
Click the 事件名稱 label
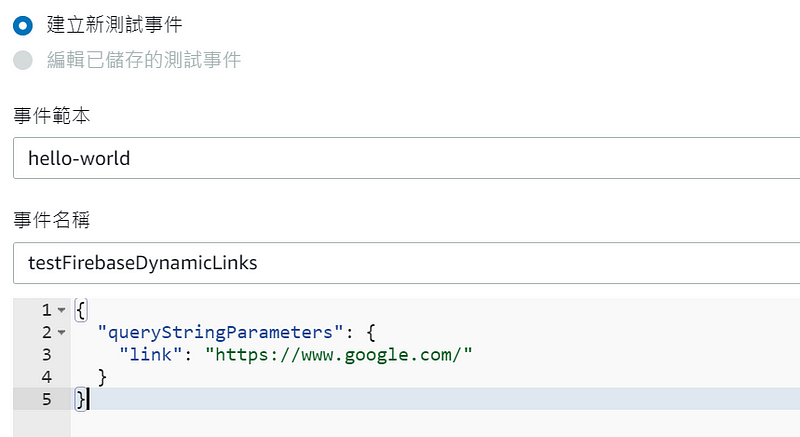click(52, 220)
